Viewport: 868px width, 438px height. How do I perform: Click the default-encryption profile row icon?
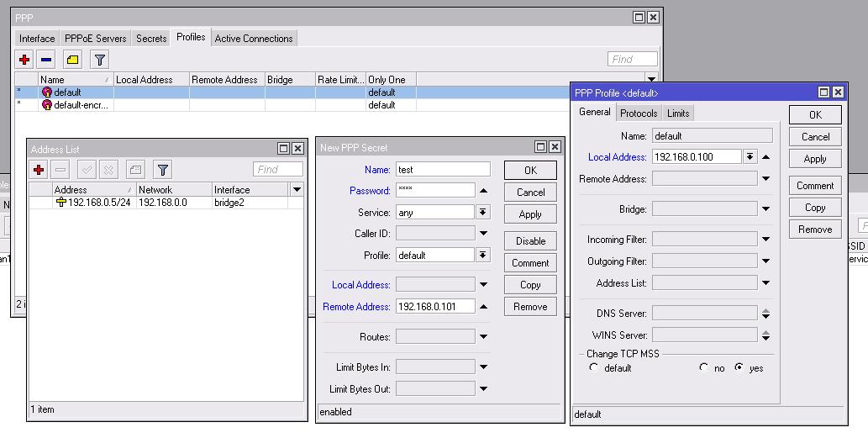click(47, 105)
